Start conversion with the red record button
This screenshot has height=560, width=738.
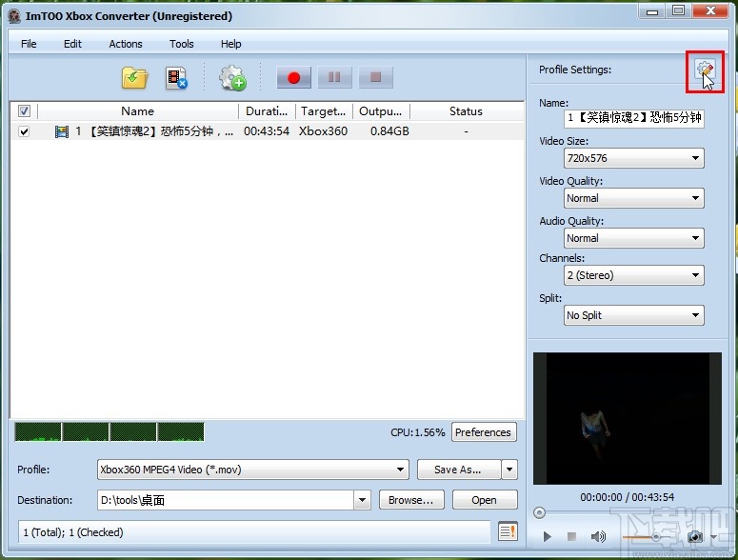click(293, 77)
